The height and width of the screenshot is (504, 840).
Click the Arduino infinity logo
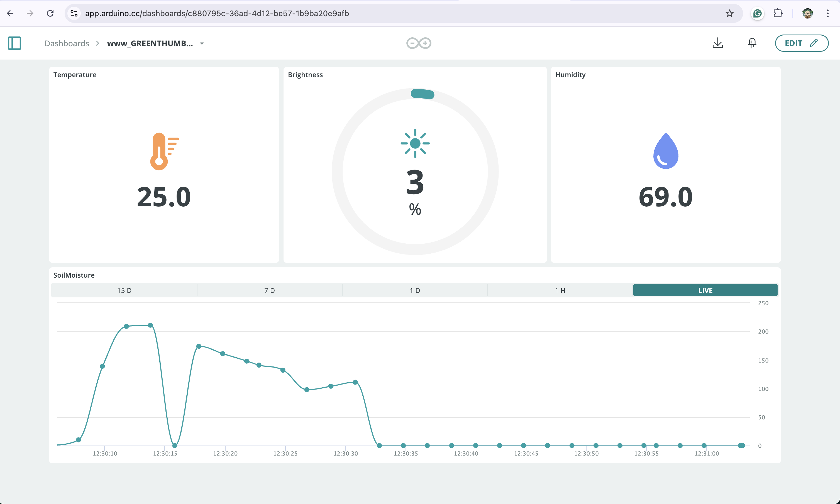click(419, 43)
